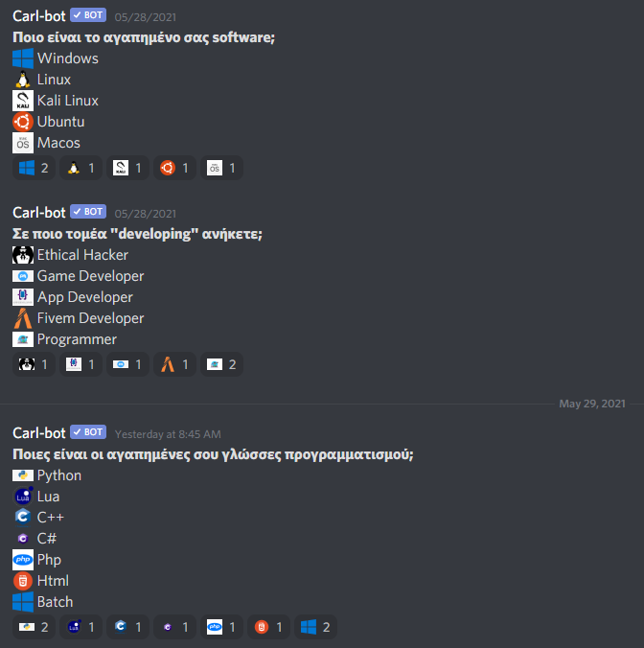The image size is (644, 648).
Task: Click the Python reaction emoji
Action: pyautogui.click(x=34, y=627)
